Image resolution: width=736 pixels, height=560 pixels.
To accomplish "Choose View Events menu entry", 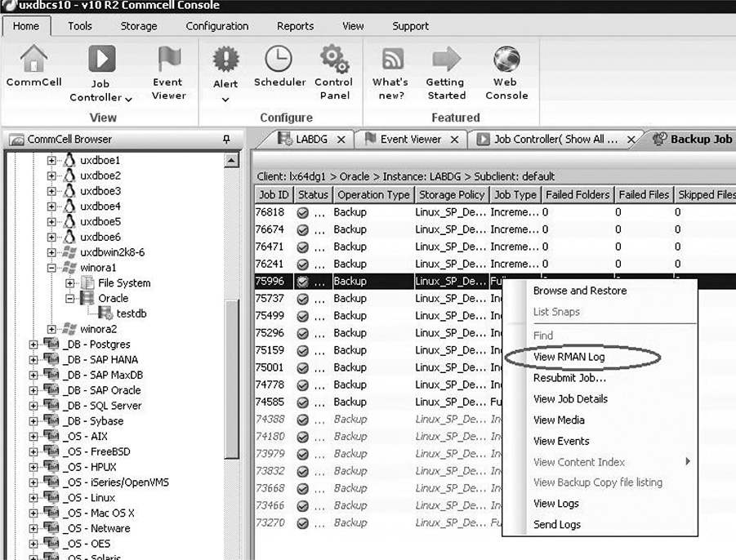I will (x=561, y=442).
